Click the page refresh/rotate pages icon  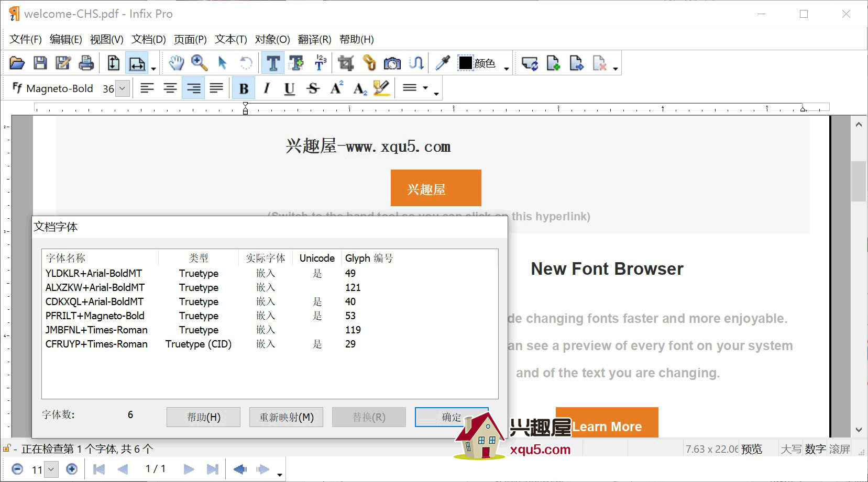[530, 63]
